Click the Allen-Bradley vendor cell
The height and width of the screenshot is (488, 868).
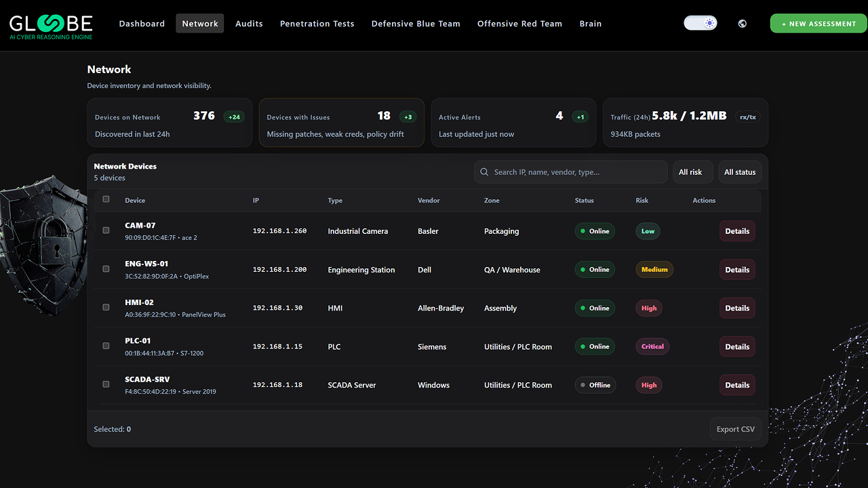(441, 308)
